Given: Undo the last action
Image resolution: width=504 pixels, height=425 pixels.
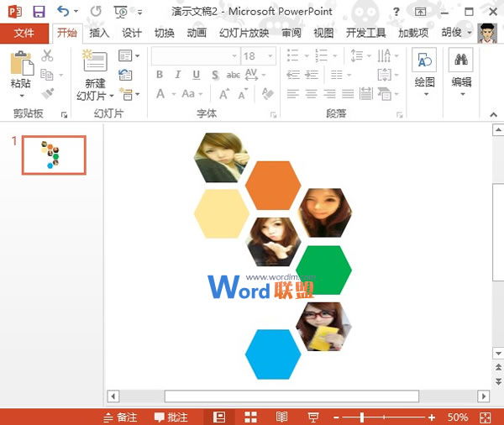Looking at the screenshot, I should pyautogui.click(x=63, y=12).
